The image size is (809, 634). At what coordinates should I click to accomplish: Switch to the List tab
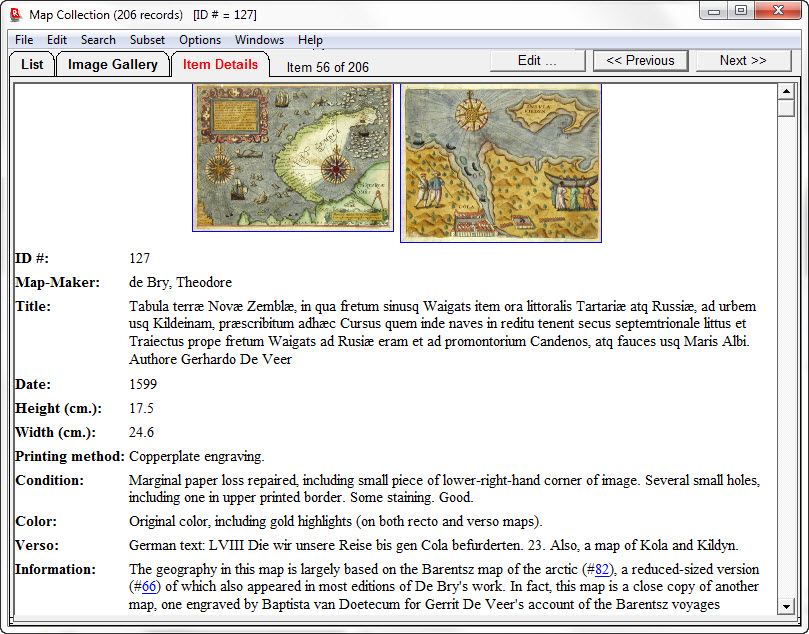(x=32, y=64)
